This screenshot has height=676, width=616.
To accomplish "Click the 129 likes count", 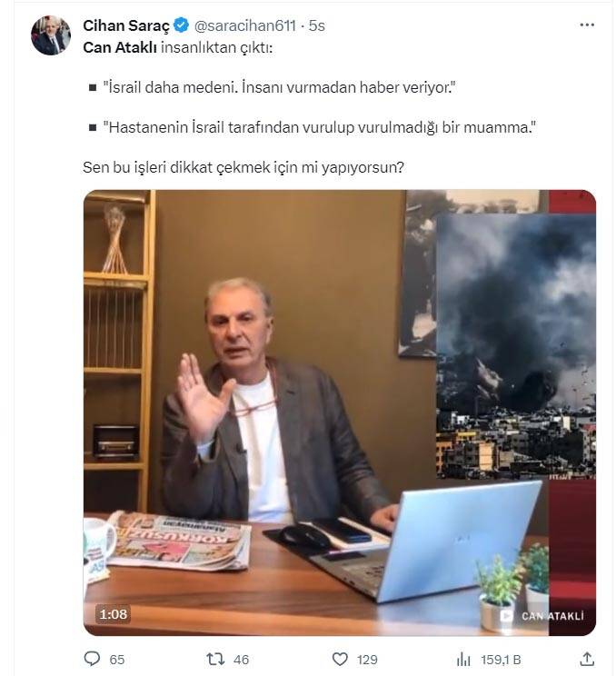I will click(x=367, y=660).
